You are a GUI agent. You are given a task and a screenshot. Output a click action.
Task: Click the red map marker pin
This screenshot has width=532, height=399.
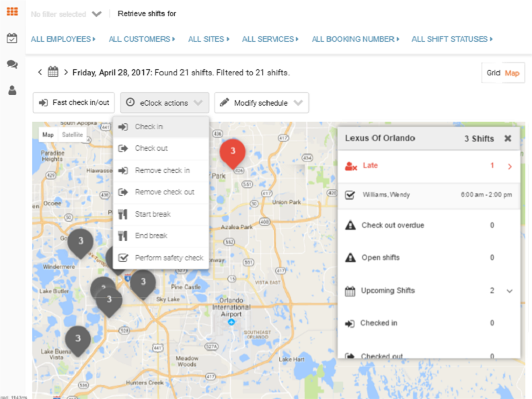click(x=232, y=151)
